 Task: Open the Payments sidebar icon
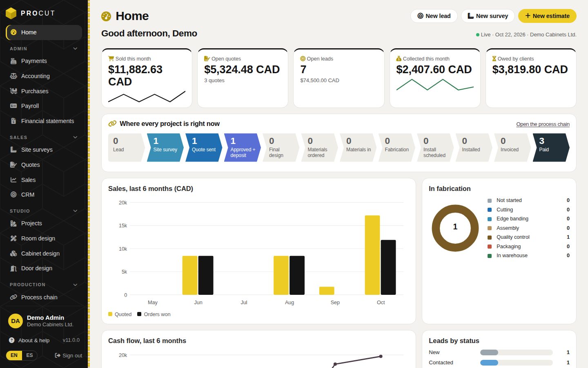13,61
